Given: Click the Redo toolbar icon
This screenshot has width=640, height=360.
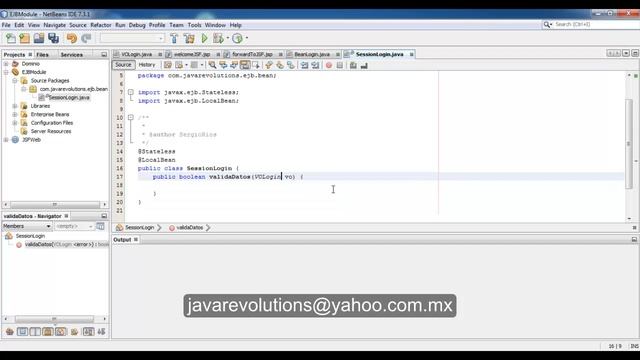Looking at the screenshot, I should (x=86, y=38).
